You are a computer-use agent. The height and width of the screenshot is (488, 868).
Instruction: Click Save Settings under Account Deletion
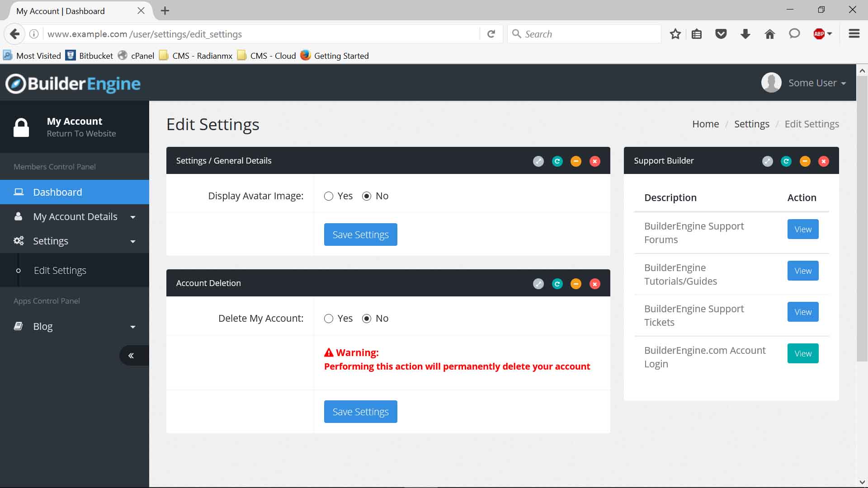[x=360, y=412]
